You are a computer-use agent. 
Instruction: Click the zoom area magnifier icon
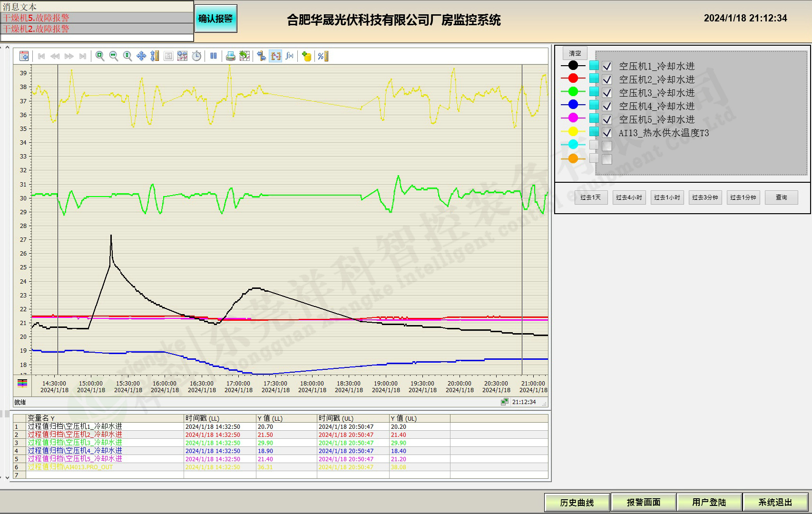pos(100,56)
